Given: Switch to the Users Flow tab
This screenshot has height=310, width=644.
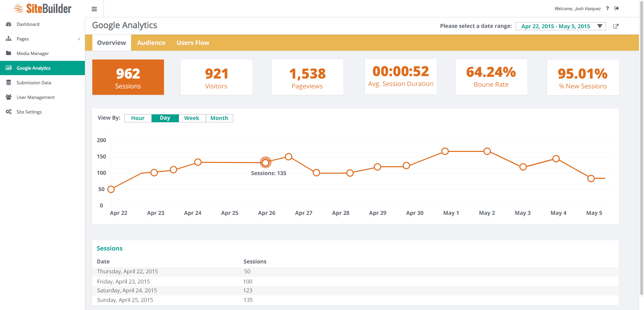Looking at the screenshot, I should click(x=193, y=43).
